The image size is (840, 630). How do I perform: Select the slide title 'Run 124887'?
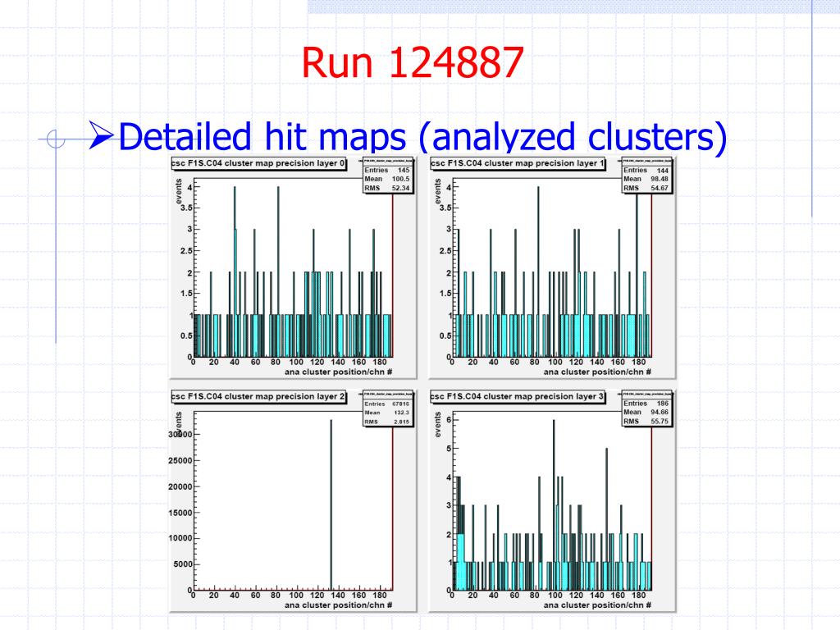pos(413,62)
